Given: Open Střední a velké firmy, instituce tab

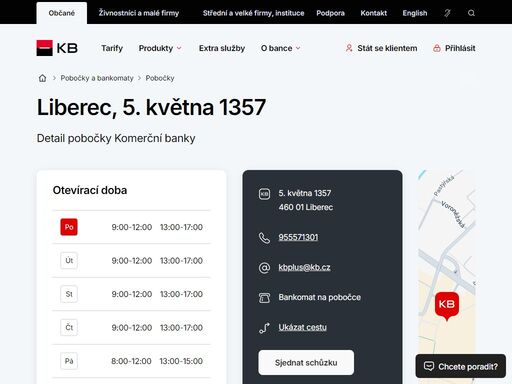Looking at the screenshot, I should click(x=253, y=13).
